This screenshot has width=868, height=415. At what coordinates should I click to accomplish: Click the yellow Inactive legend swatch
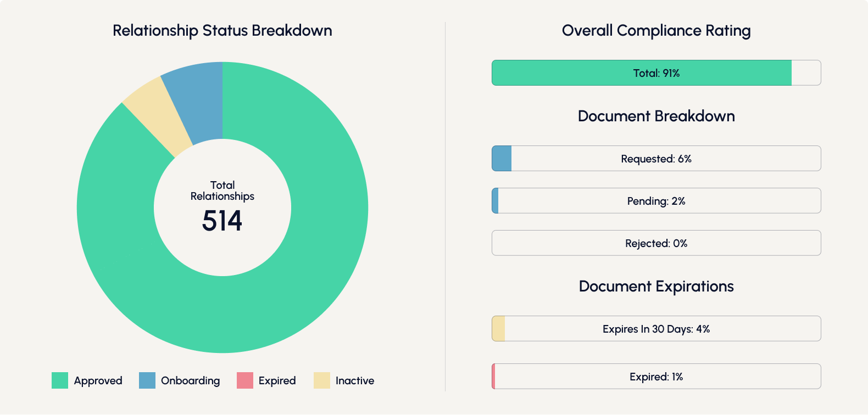pos(322,380)
